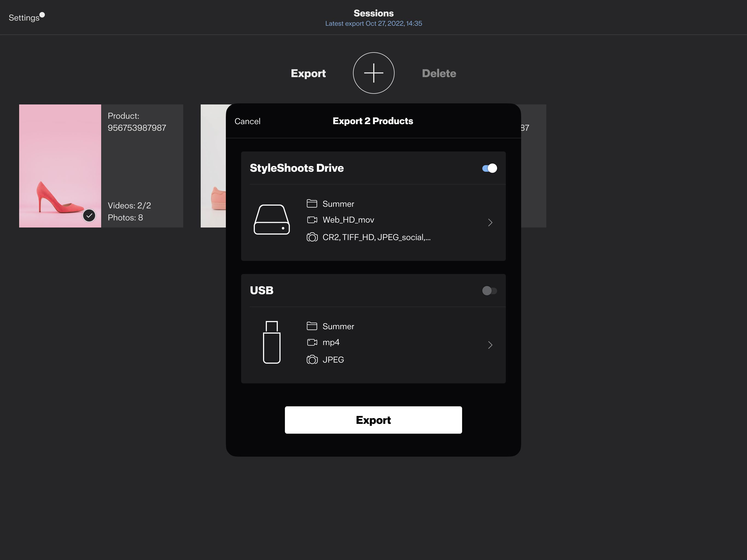Click video camera icon beside Web_HD_mov
The image size is (747, 560).
pos(312,220)
